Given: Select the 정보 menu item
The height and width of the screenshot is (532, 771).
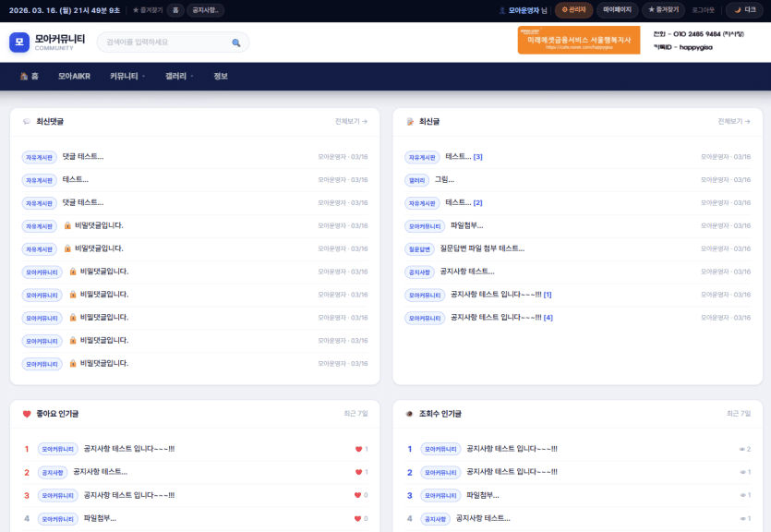Looking at the screenshot, I should (x=219, y=78).
